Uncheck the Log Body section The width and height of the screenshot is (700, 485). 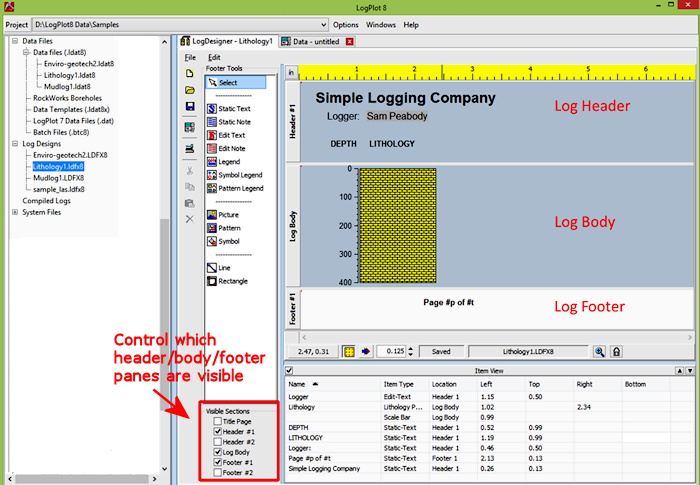(x=218, y=452)
